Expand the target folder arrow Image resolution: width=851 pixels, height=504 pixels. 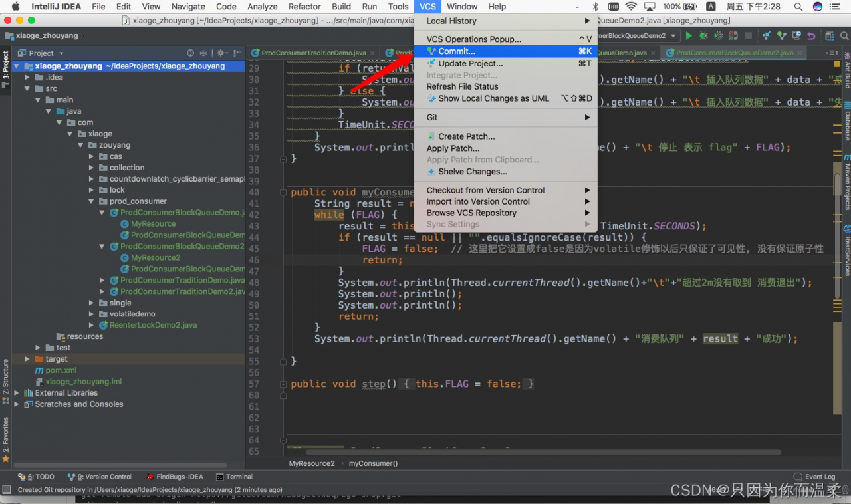[27, 359]
